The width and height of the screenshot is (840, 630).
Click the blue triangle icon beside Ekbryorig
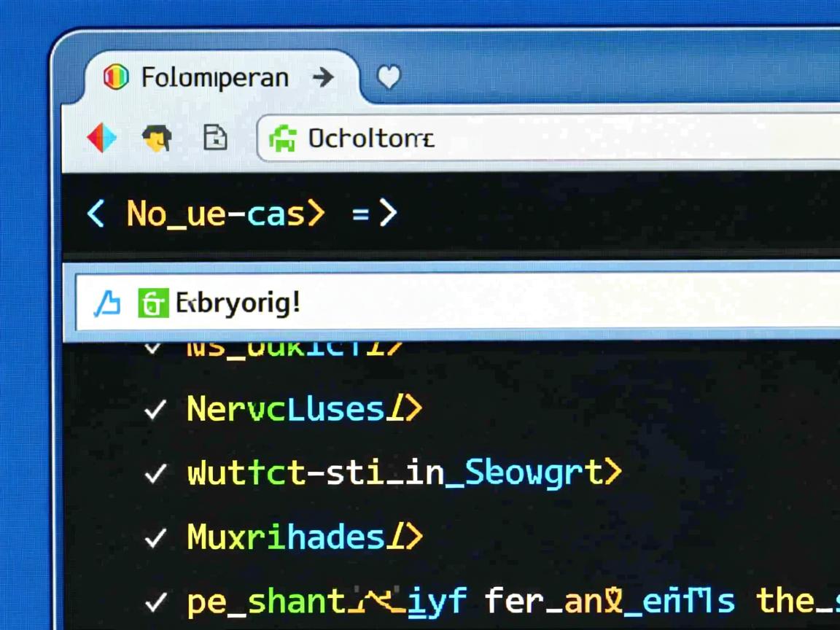coord(108,303)
